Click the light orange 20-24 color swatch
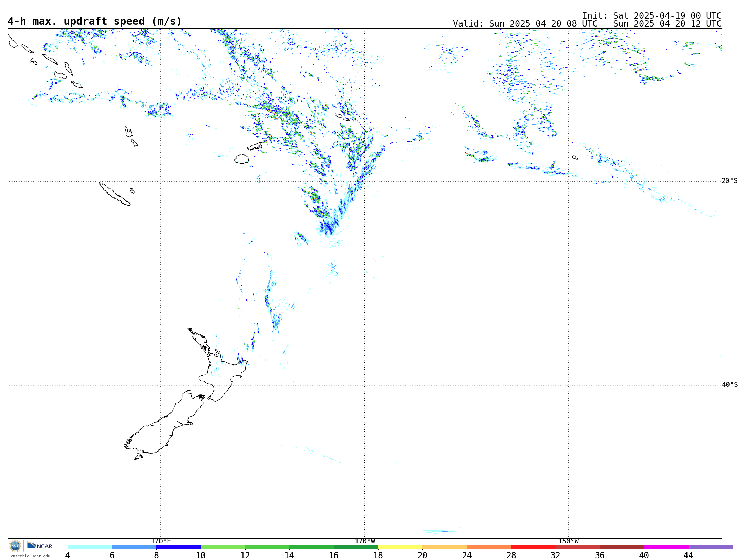Screen dimensions: 744x560 (x=445, y=547)
